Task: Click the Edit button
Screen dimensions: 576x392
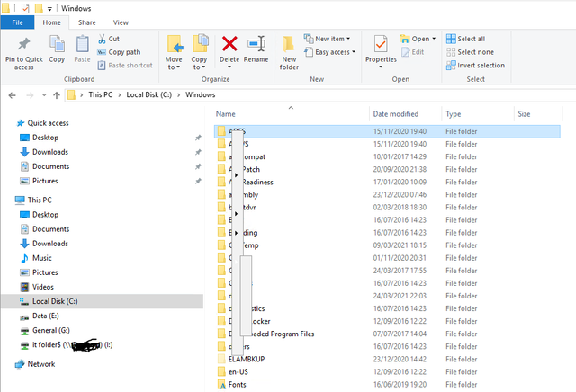Action: coord(413,52)
